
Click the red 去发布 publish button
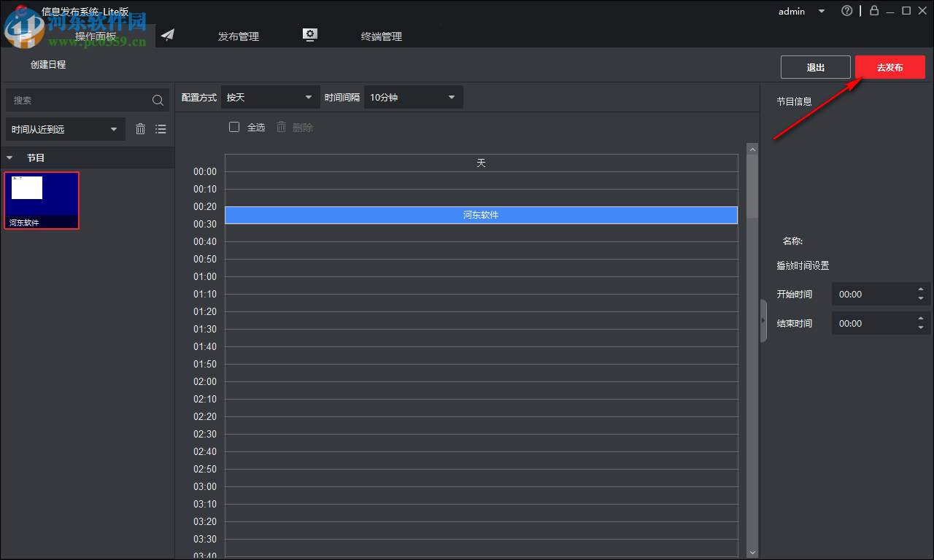889,66
